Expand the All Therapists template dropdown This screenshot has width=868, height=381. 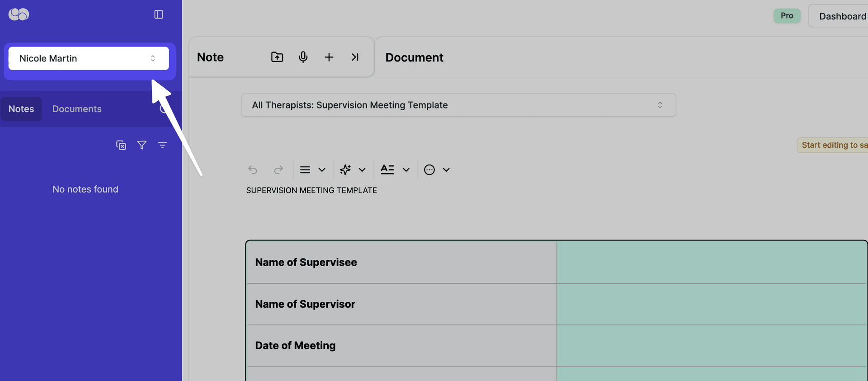point(660,105)
